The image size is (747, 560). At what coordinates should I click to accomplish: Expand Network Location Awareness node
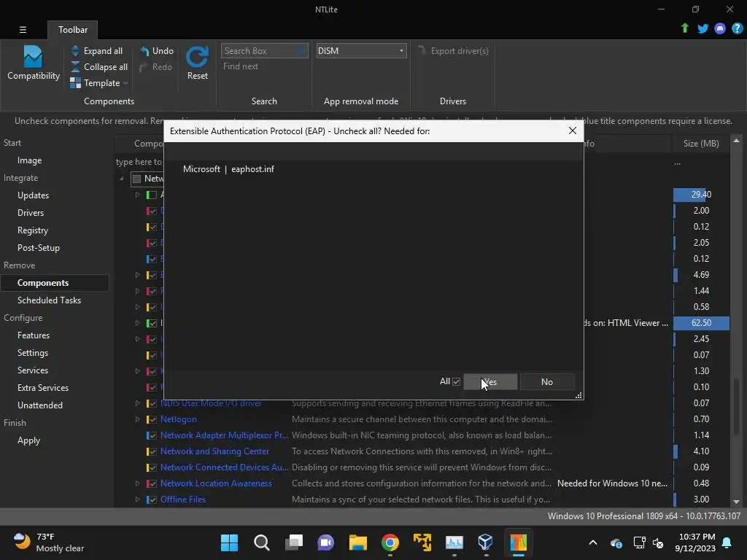click(x=137, y=483)
